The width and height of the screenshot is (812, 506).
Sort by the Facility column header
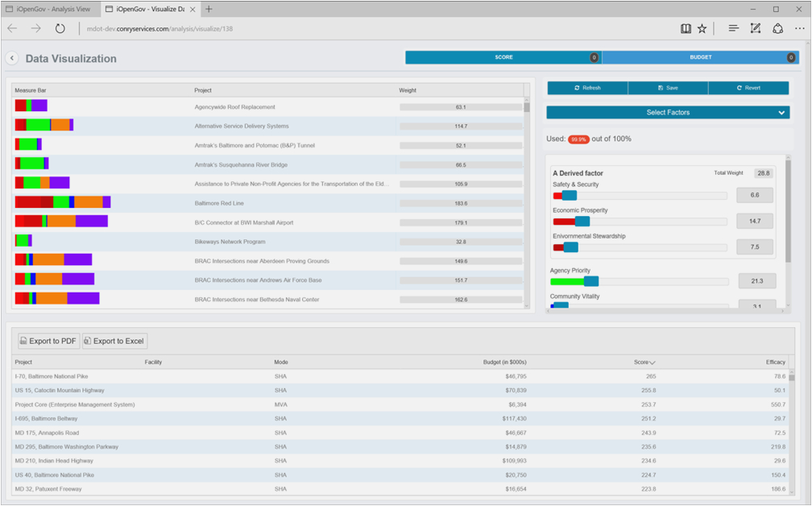(x=153, y=362)
